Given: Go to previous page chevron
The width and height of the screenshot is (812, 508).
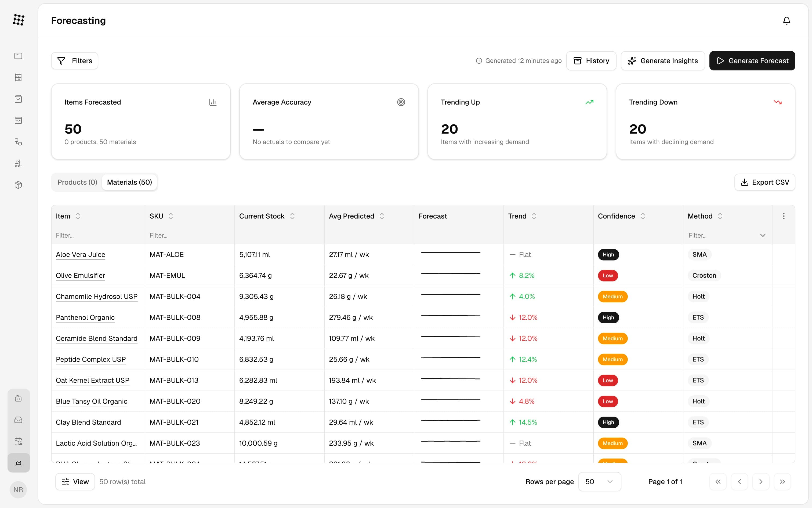Looking at the screenshot, I should 739,482.
